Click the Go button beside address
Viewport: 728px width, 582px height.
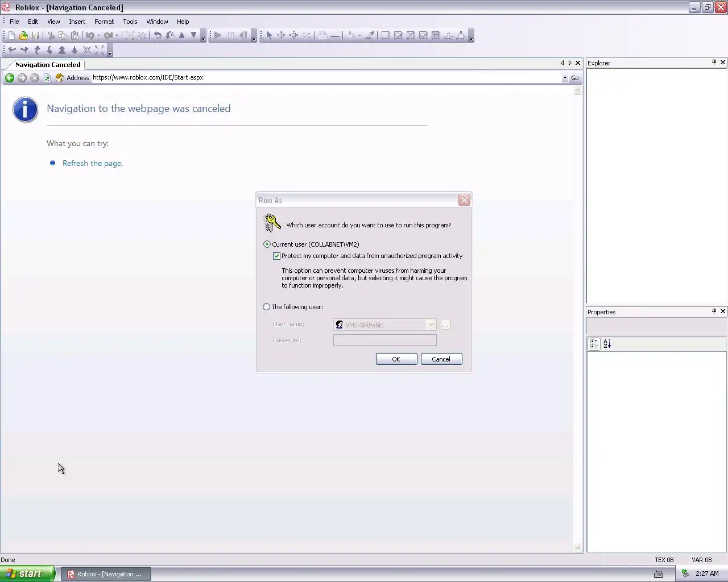(x=575, y=78)
